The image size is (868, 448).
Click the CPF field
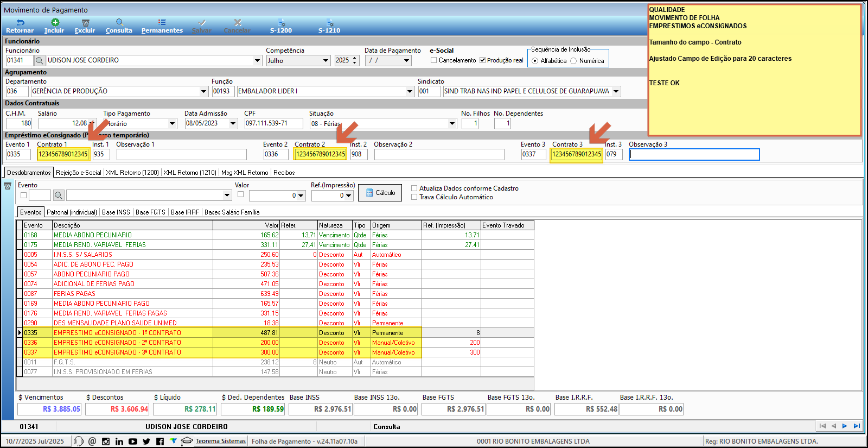(x=273, y=123)
